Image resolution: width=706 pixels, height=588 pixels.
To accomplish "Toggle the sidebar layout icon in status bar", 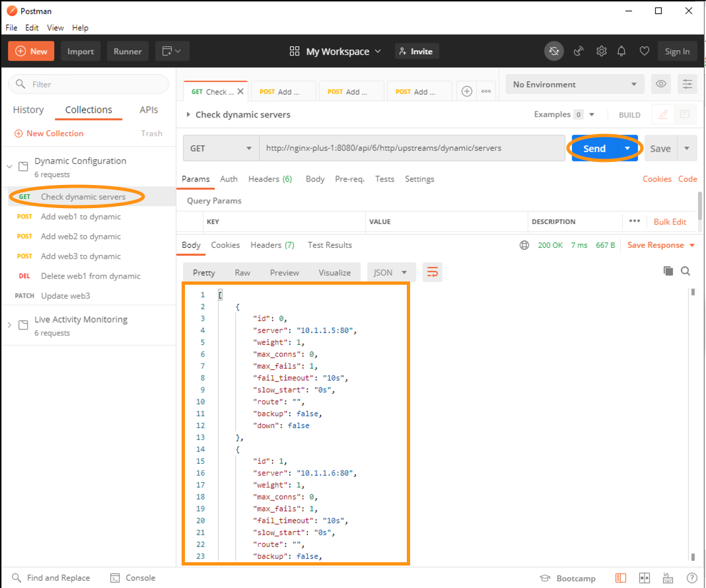I will click(x=620, y=578).
